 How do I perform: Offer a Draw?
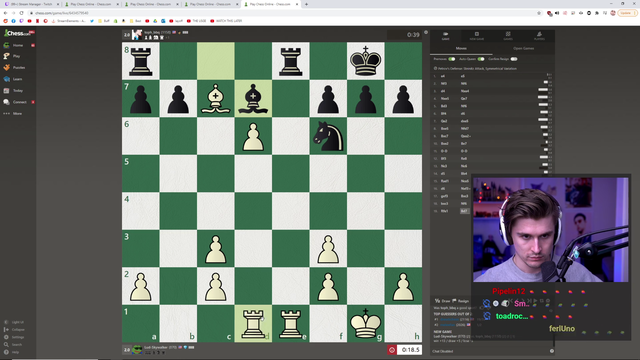[442, 301]
